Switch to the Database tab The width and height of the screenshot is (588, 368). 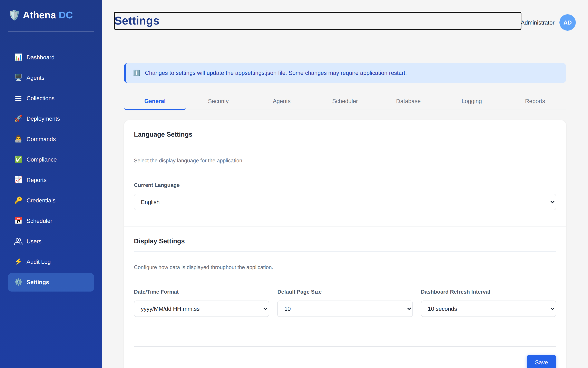point(408,101)
